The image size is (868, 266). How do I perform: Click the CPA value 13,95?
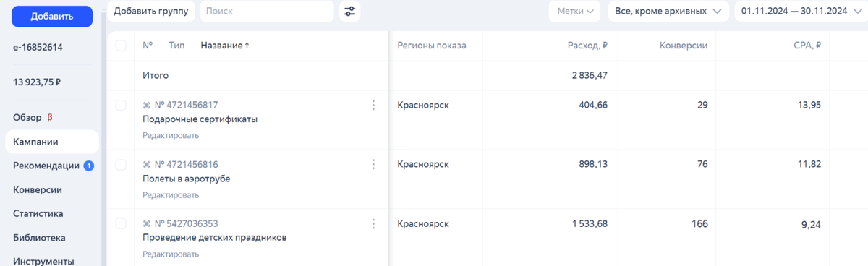pos(809,105)
